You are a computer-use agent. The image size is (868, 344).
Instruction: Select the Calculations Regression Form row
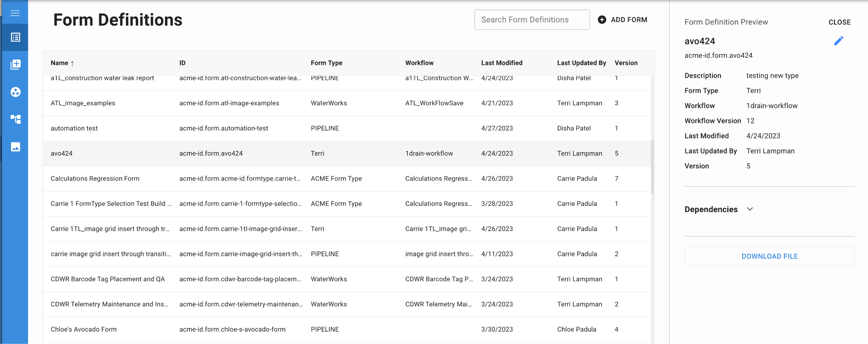click(95, 179)
